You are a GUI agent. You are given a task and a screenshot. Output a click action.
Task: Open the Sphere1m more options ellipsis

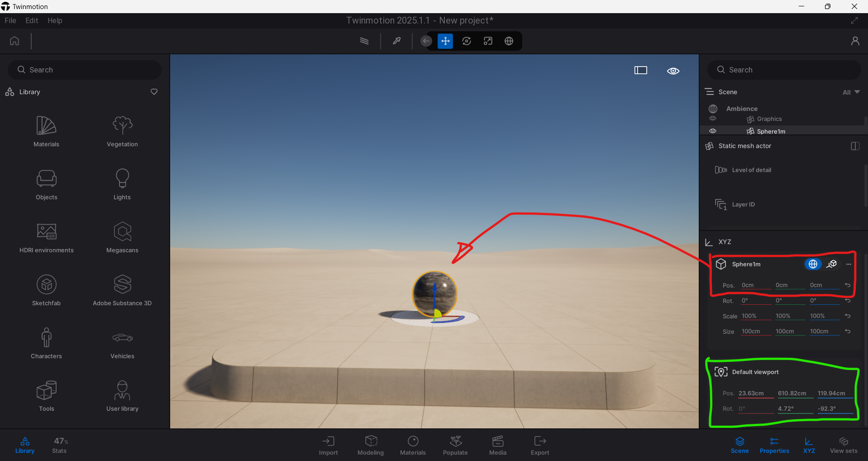point(849,264)
